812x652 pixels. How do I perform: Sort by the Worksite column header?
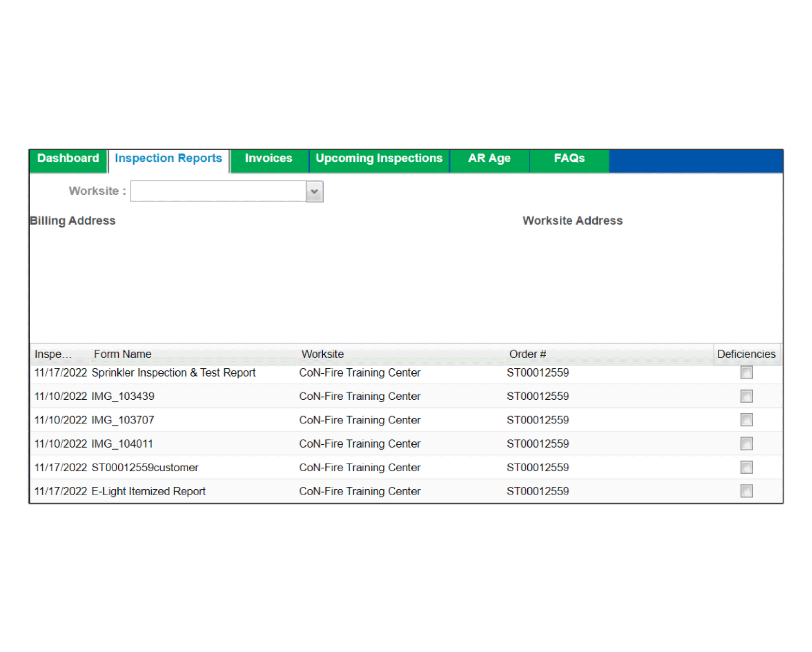tap(323, 354)
